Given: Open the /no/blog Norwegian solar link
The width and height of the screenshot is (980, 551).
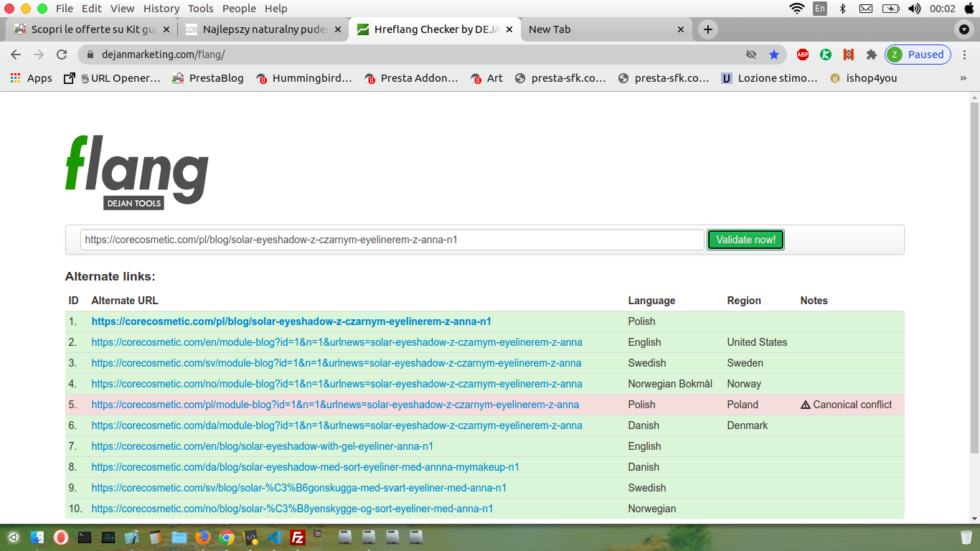Looking at the screenshot, I should click(x=292, y=509).
